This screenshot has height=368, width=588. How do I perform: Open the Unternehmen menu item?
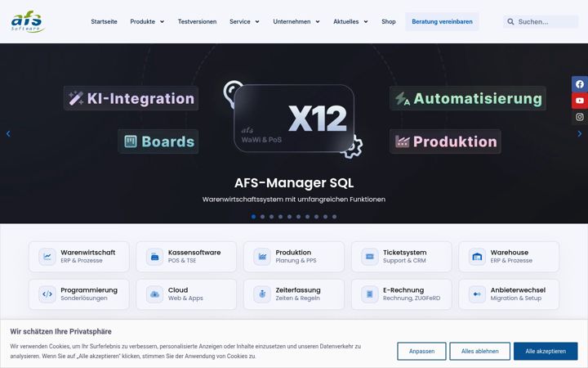pos(292,22)
